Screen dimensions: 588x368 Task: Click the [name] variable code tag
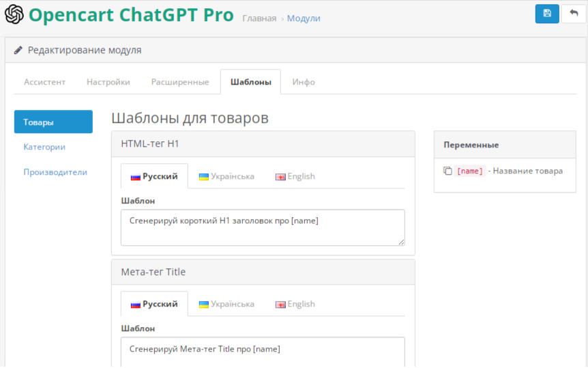click(469, 171)
